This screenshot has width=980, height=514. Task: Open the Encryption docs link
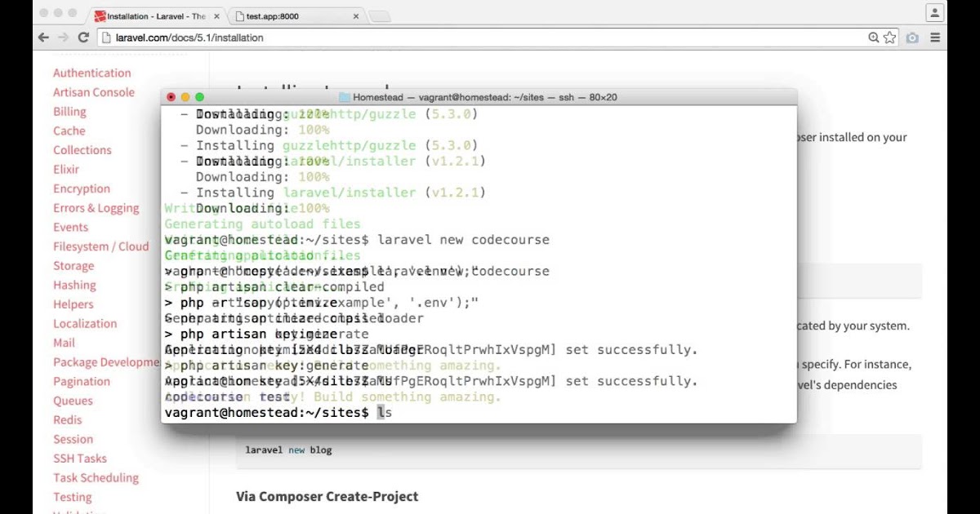82,188
